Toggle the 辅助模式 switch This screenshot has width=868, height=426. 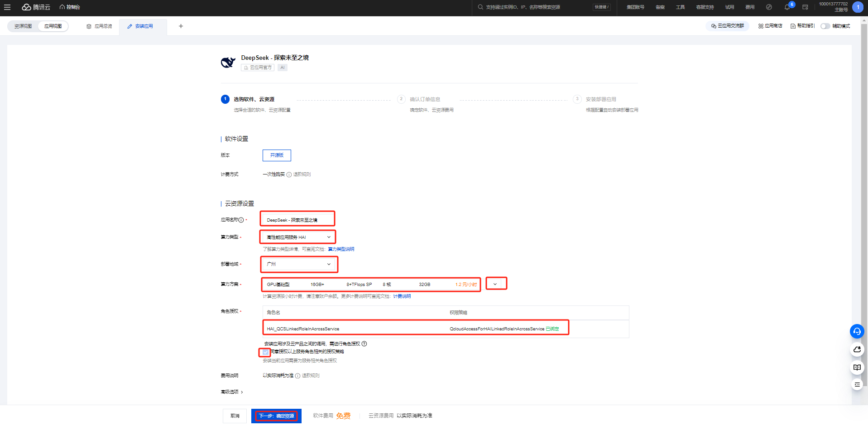click(x=825, y=26)
